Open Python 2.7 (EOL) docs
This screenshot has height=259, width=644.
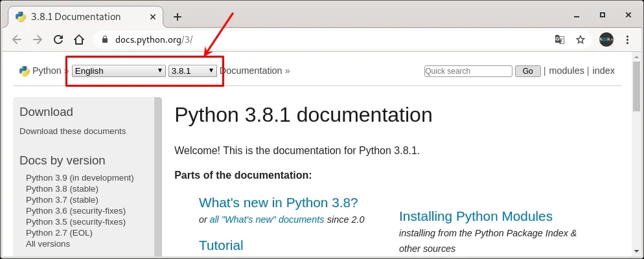(59, 233)
